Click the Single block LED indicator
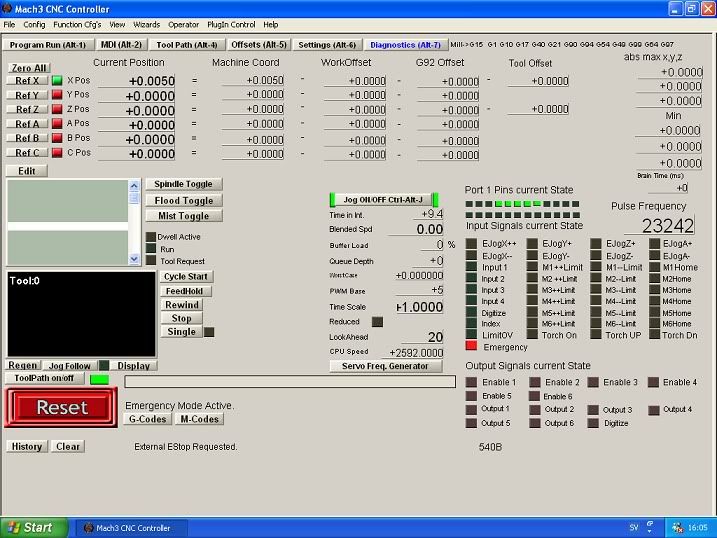The image size is (717, 538). click(209, 332)
